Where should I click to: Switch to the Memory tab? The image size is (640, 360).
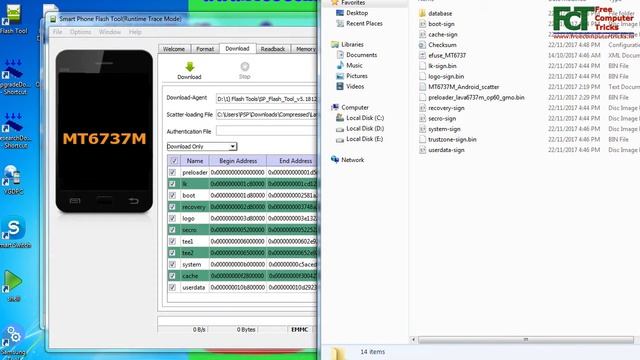pos(304,49)
